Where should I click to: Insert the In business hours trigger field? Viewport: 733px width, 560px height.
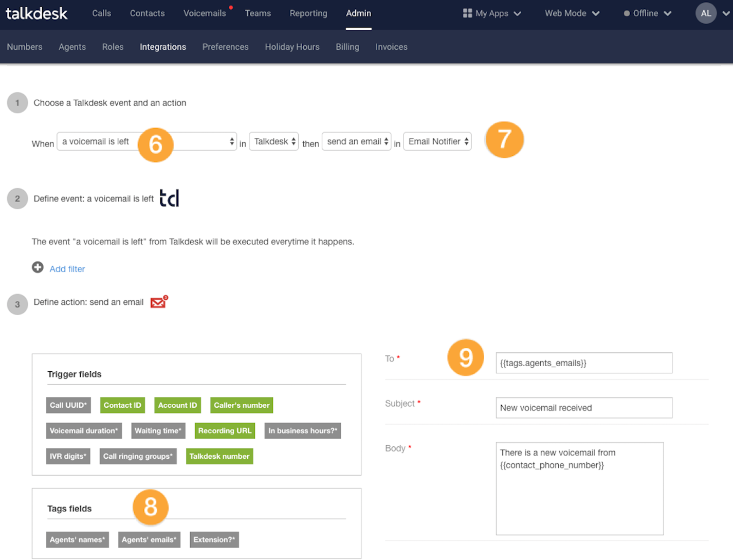coord(303,431)
